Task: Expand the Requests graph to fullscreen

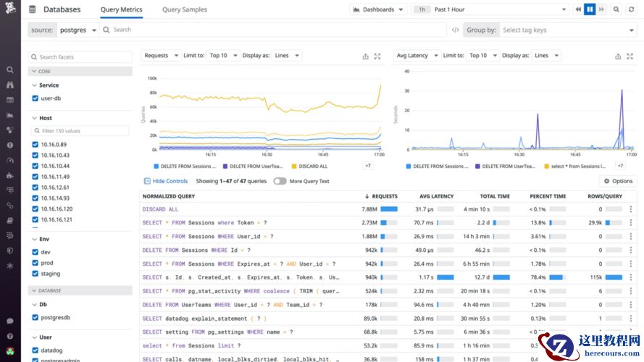Action: pos(377,56)
